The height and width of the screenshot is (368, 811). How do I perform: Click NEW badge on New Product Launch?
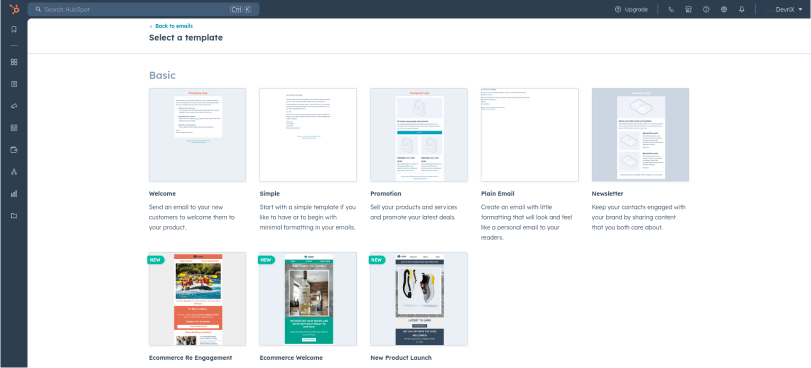pos(377,260)
